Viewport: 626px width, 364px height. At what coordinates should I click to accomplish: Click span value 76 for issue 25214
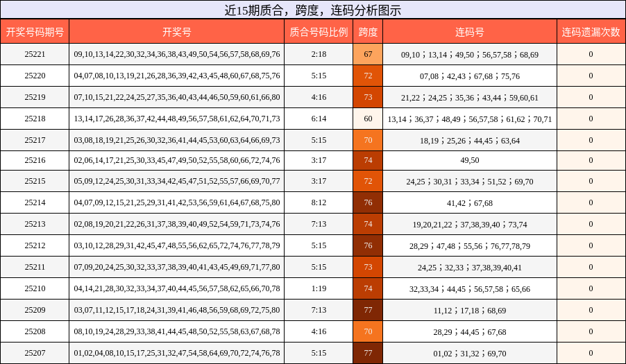(x=368, y=202)
